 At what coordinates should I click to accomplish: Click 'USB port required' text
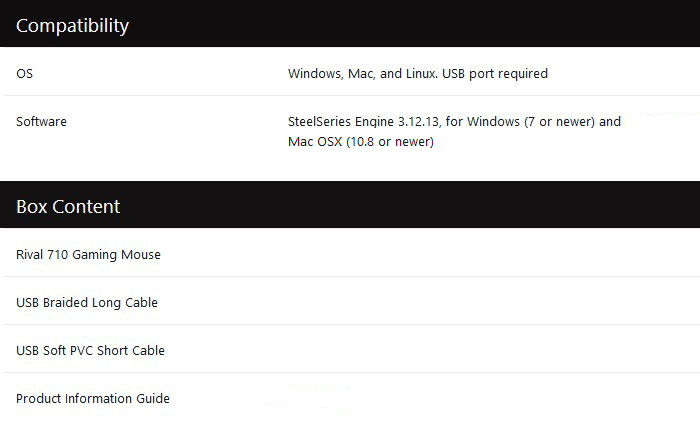495,74
